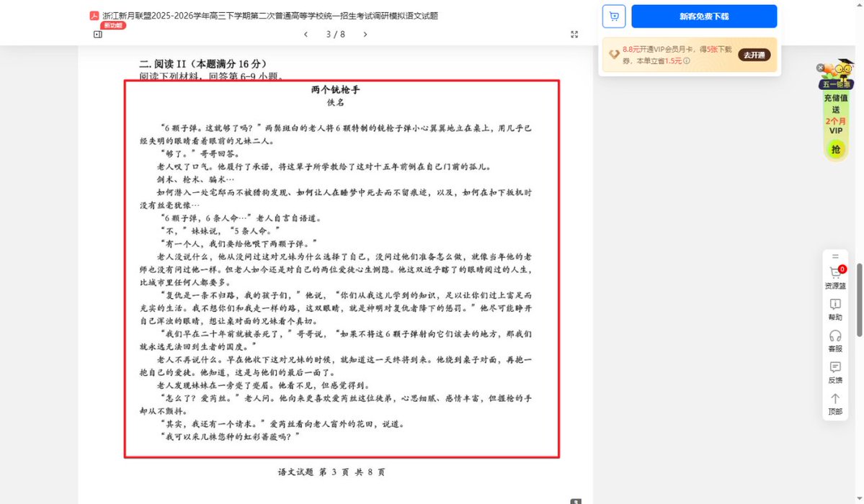Image resolution: width=864 pixels, height=504 pixels.
Task: Click the 抢 button on promo banner
Action: (x=836, y=149)
